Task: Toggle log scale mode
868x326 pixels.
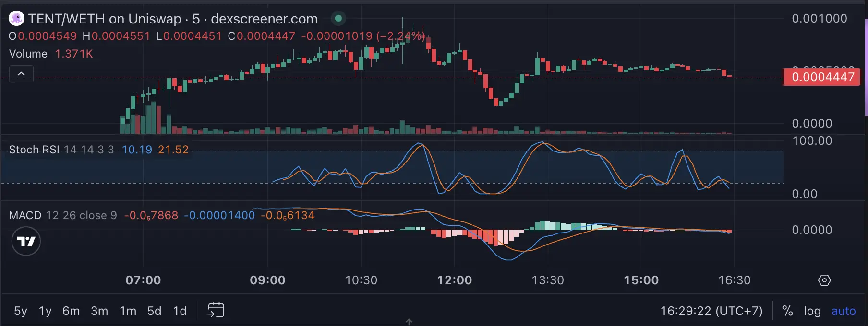Action: tap(812, 311)
